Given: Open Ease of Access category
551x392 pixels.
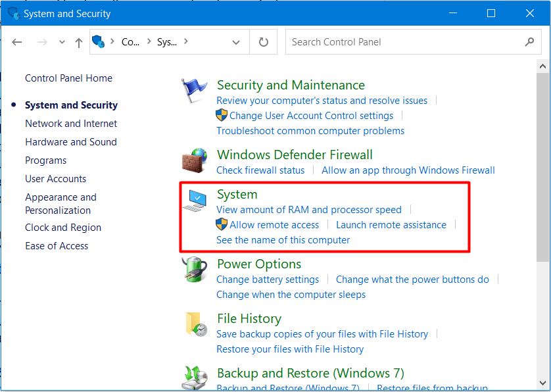Looking at the screenshot, I should pos(57,246).
